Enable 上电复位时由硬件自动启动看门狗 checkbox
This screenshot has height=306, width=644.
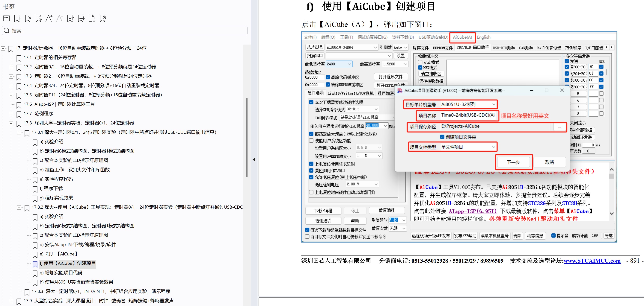(311, 192)
